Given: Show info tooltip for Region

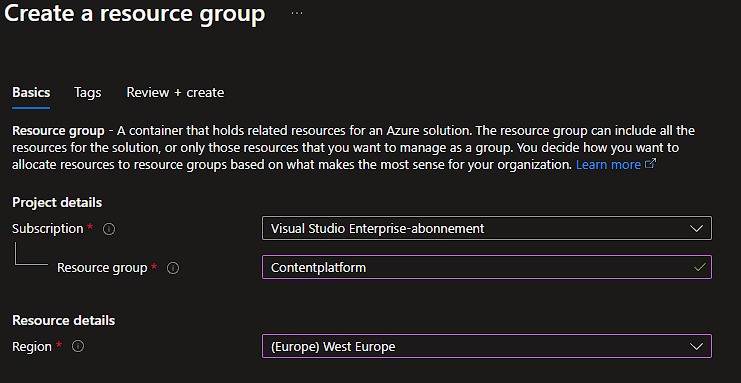Looking at the screenshot, I should point(78,347).
